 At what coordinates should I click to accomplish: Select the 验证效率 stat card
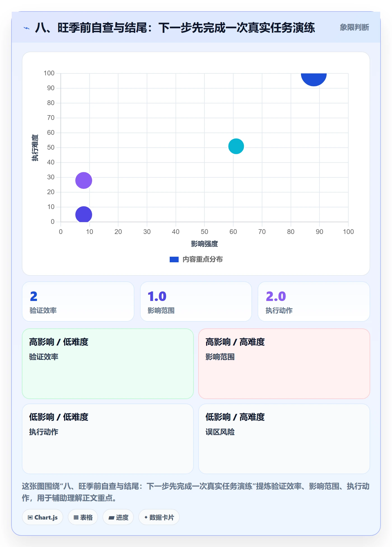[x=78, y=302]
